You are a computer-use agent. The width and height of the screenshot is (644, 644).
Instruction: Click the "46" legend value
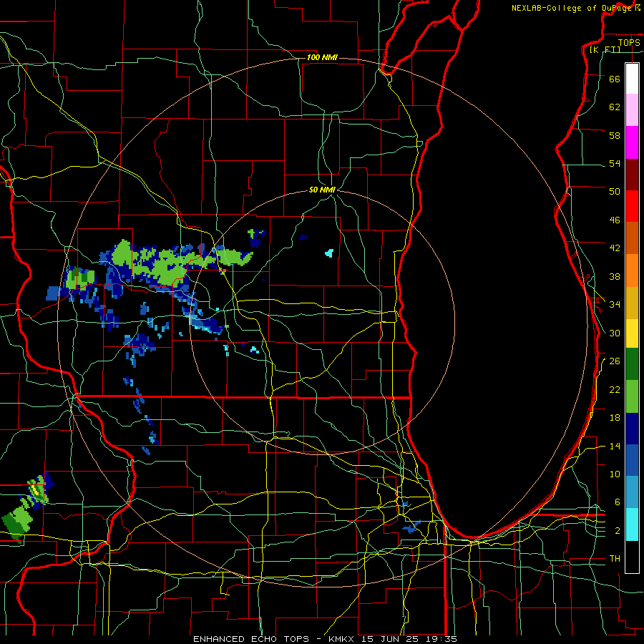tap(615, 220)
